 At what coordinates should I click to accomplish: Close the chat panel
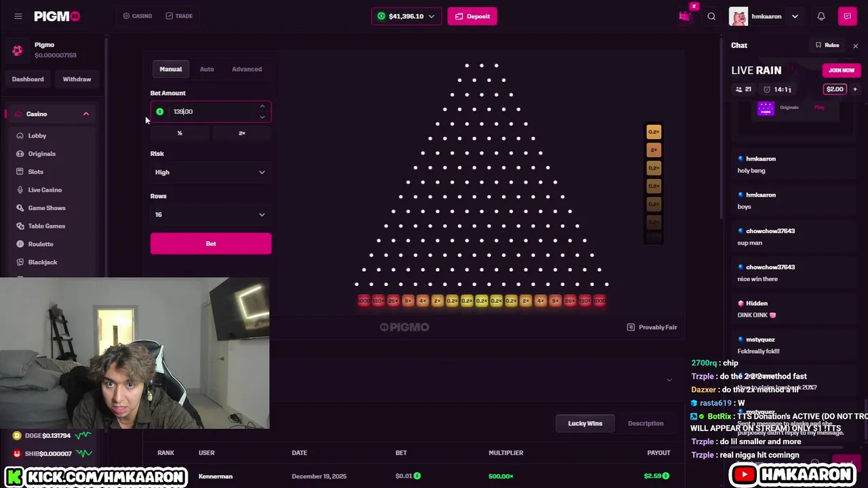855,45
